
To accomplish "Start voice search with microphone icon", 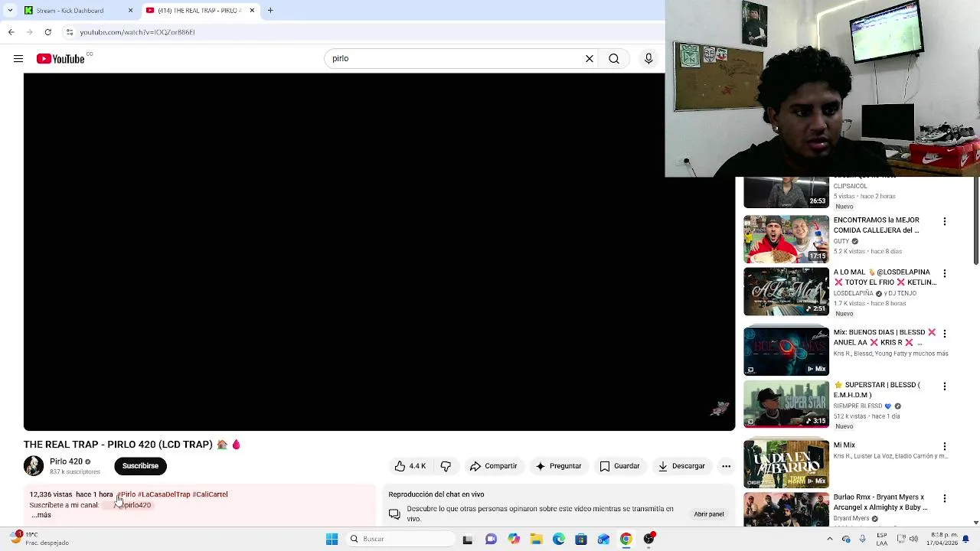I will (648, 59).
